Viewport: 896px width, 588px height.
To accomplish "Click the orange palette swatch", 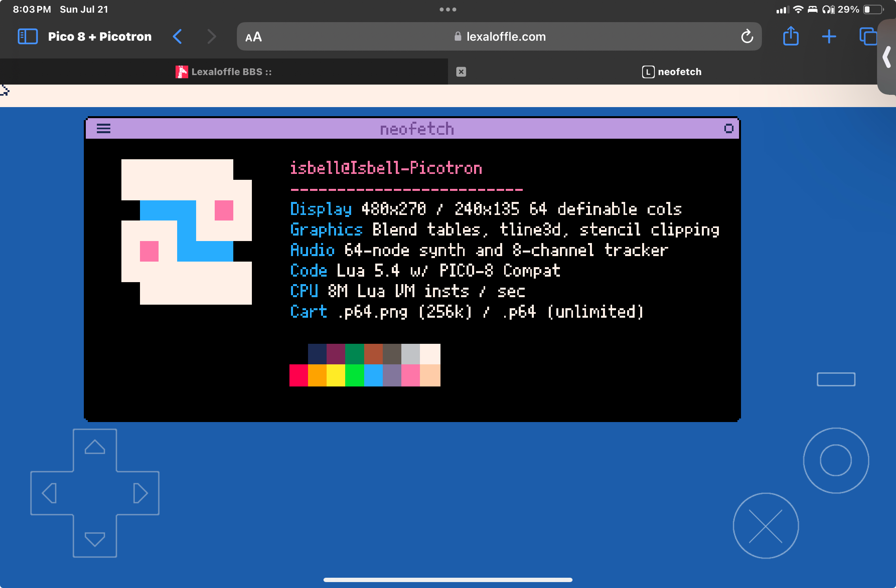I will click(x=317, y=375).
